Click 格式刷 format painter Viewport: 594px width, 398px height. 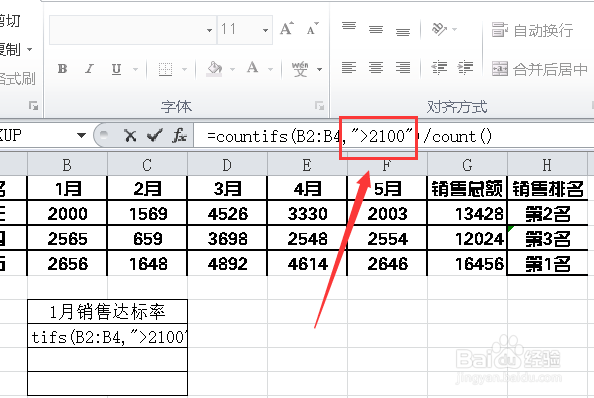(17, 79)
